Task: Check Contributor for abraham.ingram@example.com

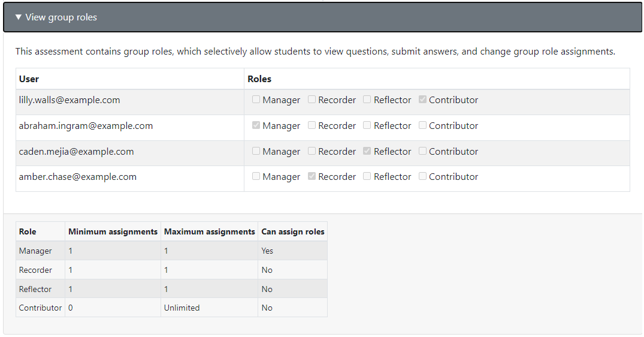Action: click(422, 125)
